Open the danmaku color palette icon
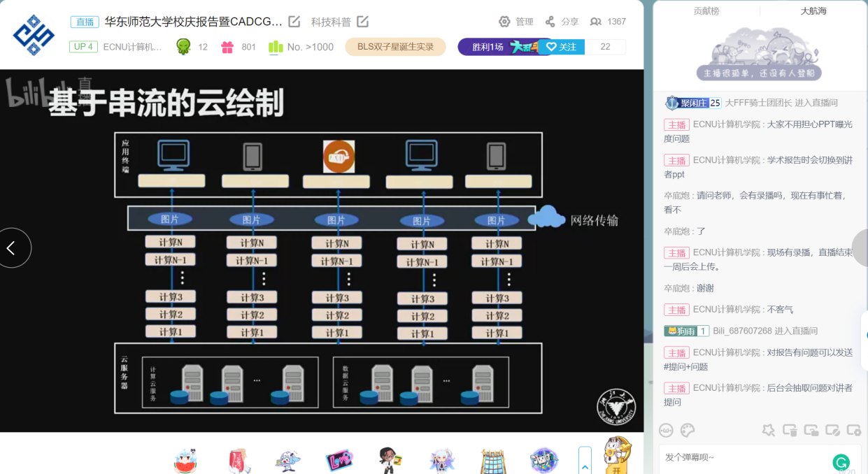868x474 pixels. coord(688,430)
